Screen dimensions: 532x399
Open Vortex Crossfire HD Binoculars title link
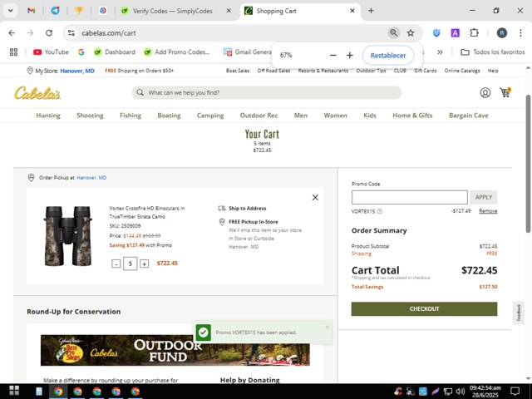point(147,213)
